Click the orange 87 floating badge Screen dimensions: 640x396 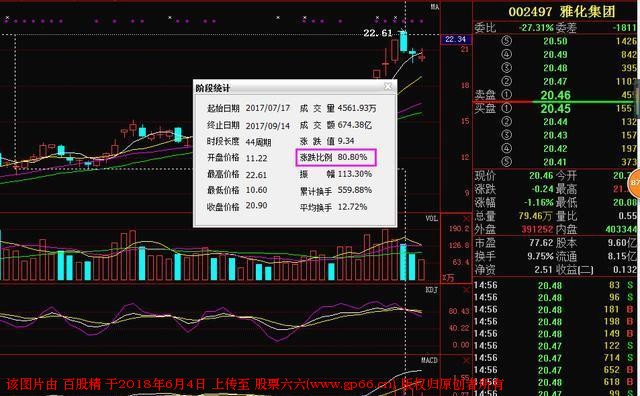click(x=635, y=182)
